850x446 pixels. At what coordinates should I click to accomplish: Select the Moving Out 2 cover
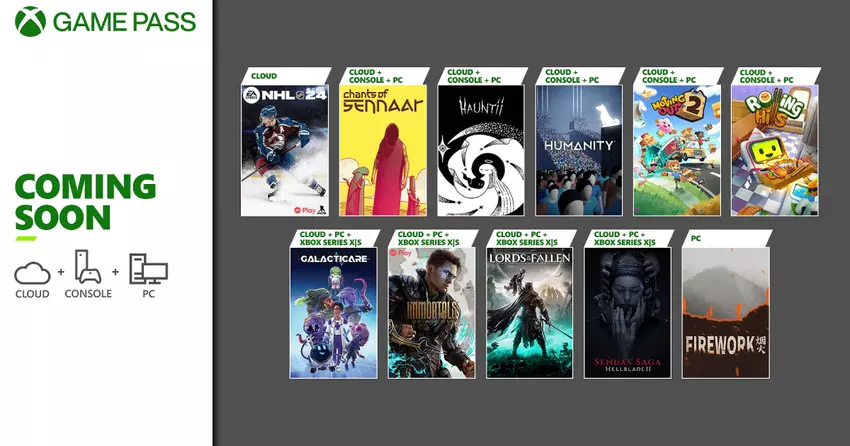(x=676, y=150)
